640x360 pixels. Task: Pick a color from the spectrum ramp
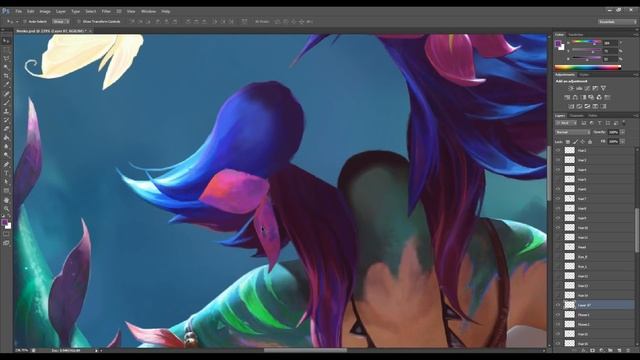coord(588,67)
